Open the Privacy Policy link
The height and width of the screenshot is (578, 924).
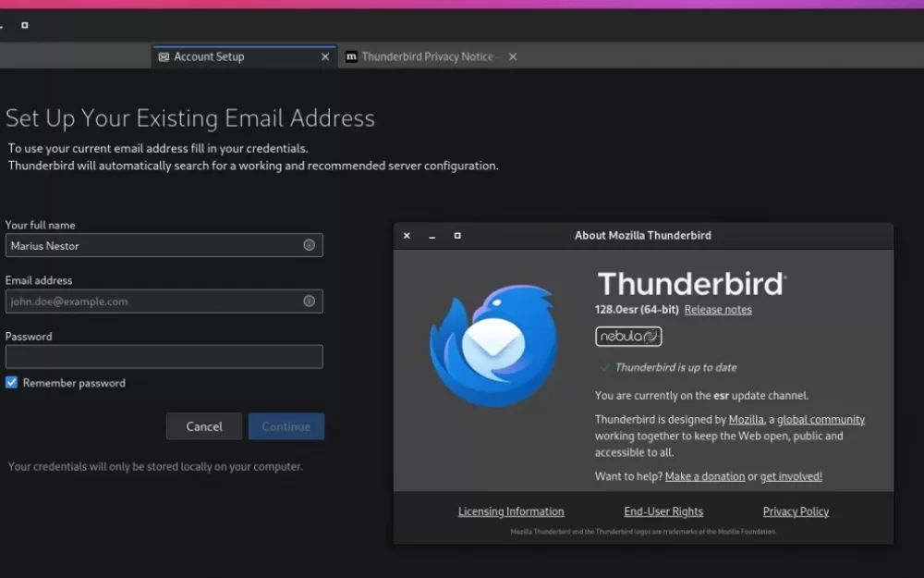(x=796, y=511)
